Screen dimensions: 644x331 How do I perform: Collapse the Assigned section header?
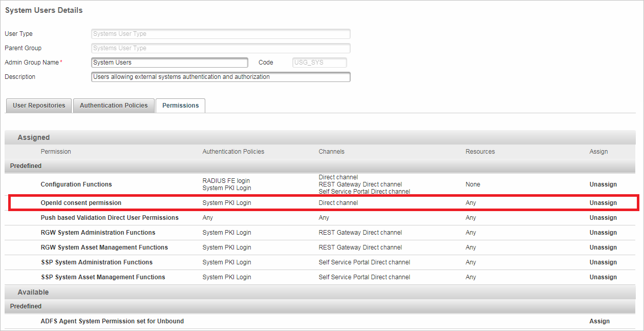point(34,137)
